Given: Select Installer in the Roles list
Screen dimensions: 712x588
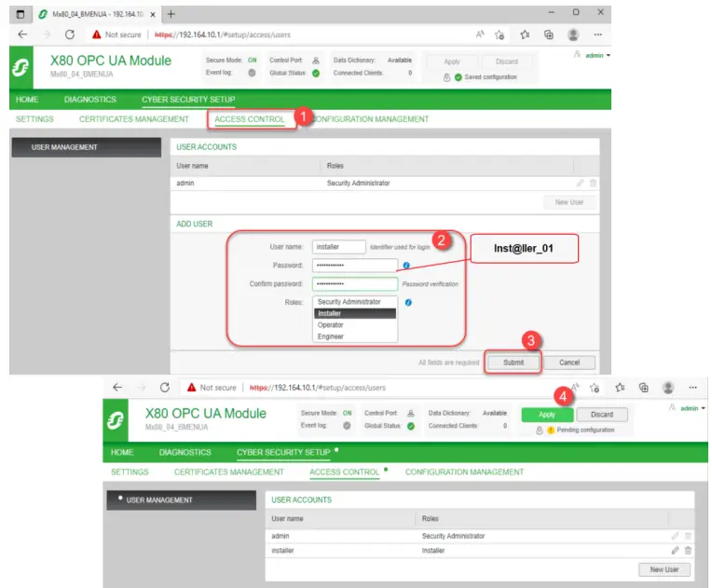Looking at the screenshot, I should [355, 313].
